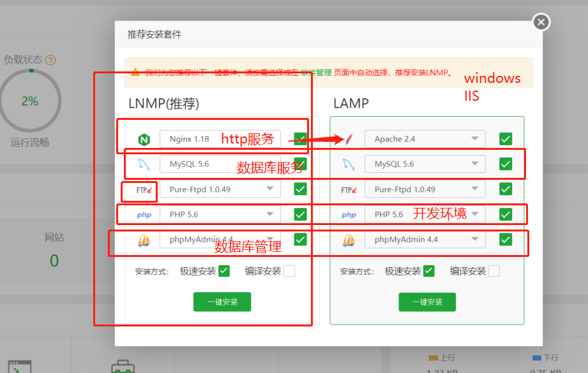
Task: Click the FTPd icon in LAMP column
Action: (349, 190)
